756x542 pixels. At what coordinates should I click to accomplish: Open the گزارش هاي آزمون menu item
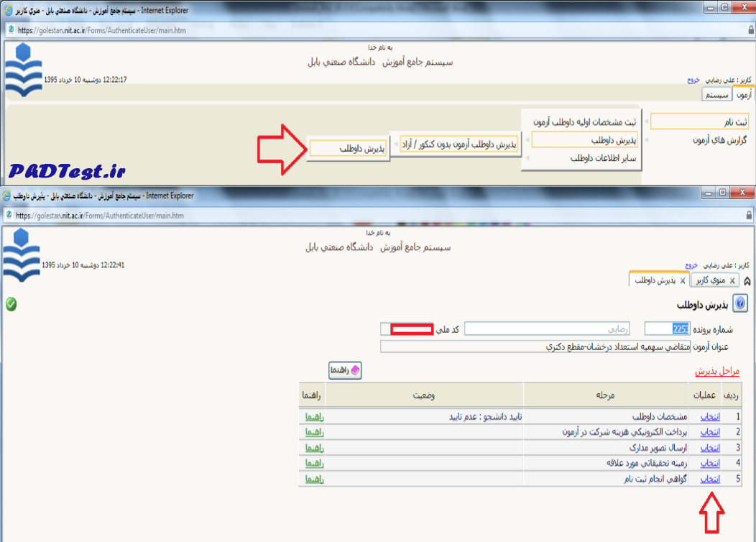pyautogui.click(x=719, y=140)
